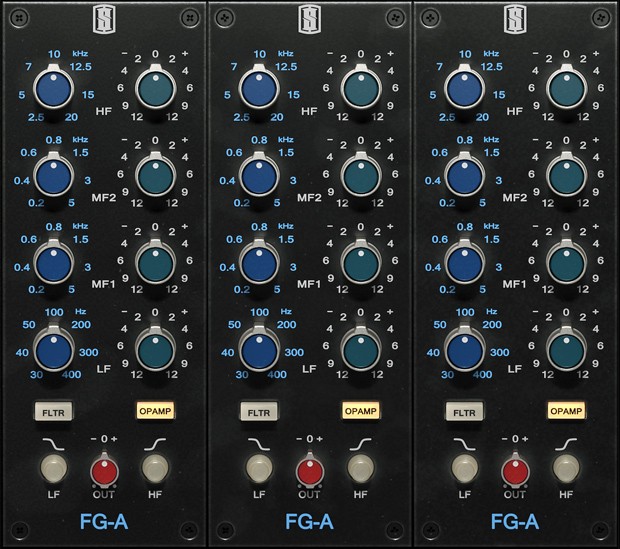Toggle the LF shelf button on the left module
The image size is (620, 549).
53,468
